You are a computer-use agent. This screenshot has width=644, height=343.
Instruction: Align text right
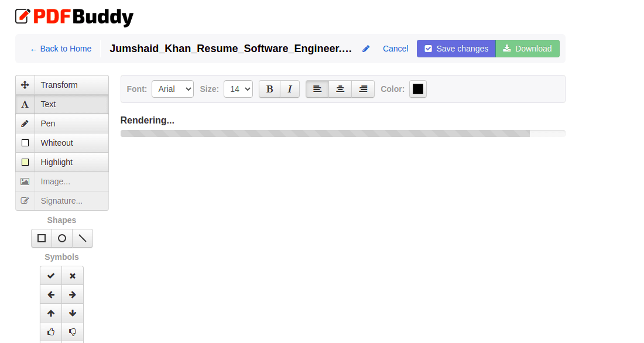pyautogui.click(x=363, y=89)
